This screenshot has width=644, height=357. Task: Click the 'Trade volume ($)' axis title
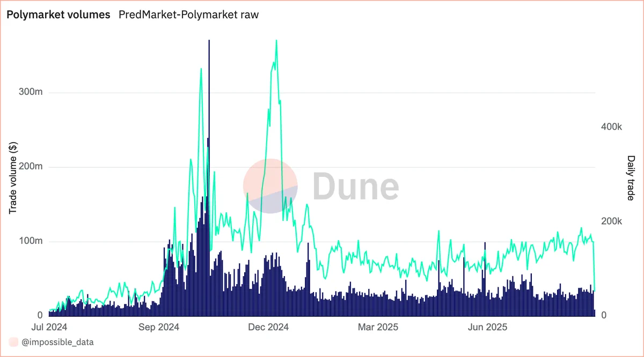click(13, 178)
